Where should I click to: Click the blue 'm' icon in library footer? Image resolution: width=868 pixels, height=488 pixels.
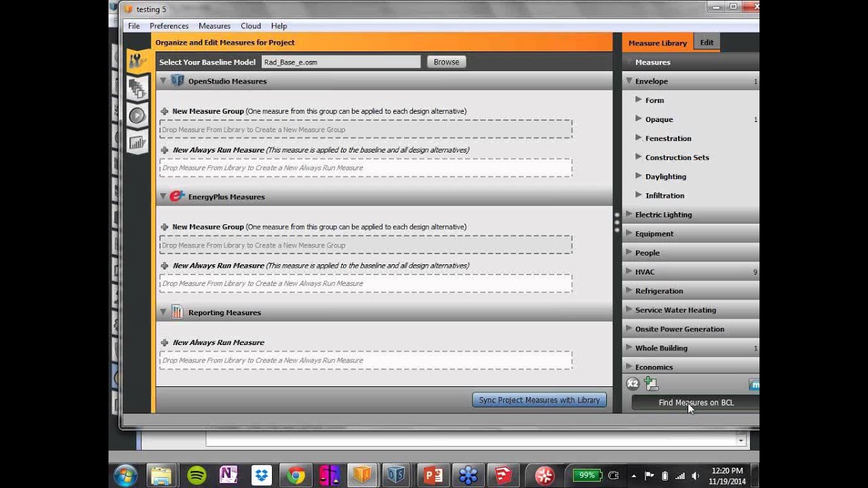tap(754, 384)
